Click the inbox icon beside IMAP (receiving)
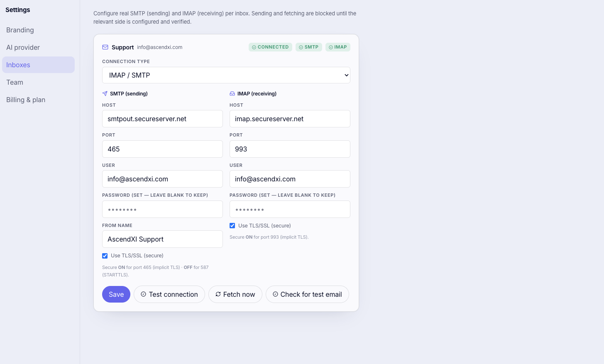The height and width of the screenshot is (364, 604). [x=232, y=94]
